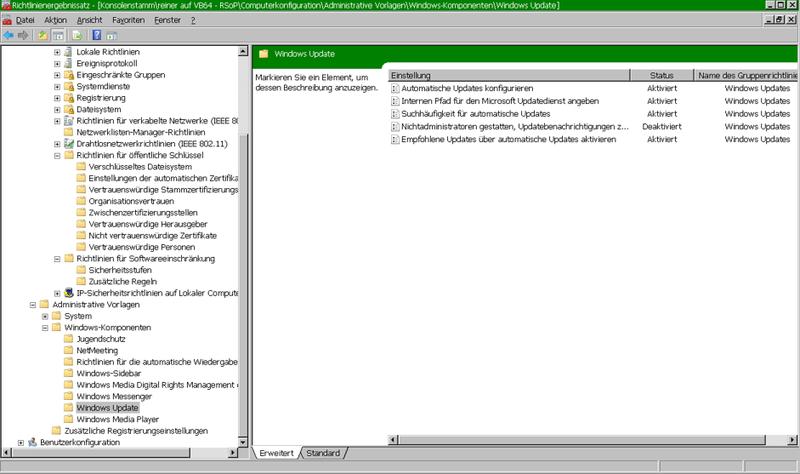This screenshot has height=474, width=800.
Task: Open the ? help menu
Action: point(193,20)
